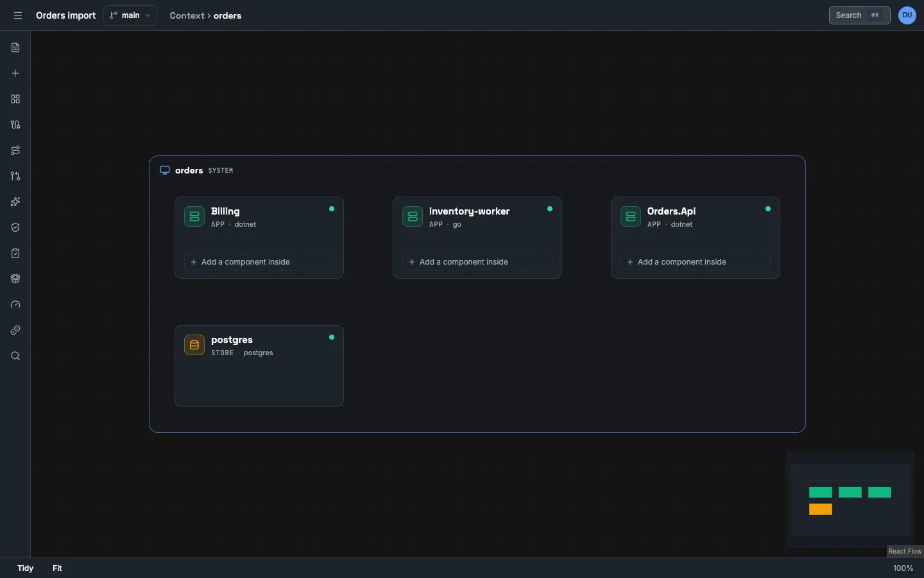The width and height of the screenshot is (924, 578).
Task: Select the Orders.Api node title
Action: 671,211
